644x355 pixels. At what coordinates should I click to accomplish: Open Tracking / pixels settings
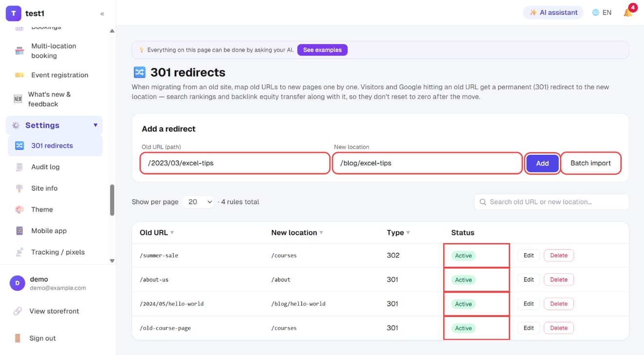pos(55,252)
